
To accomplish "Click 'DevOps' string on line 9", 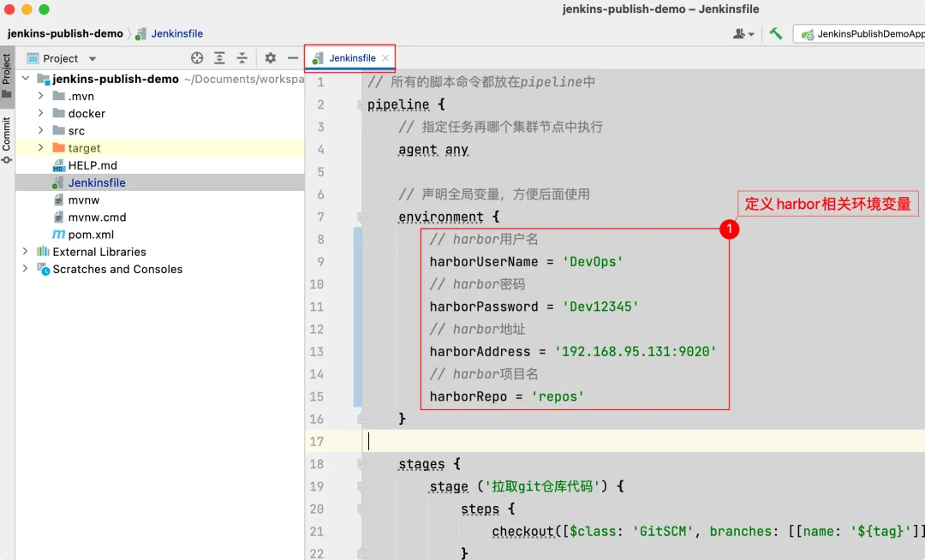I will pos(593,262).
